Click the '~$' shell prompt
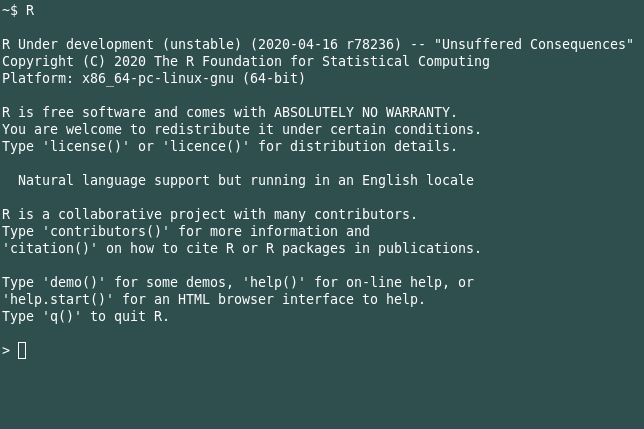The width and height of the screenshot is (644, 429). coord(10,10)
